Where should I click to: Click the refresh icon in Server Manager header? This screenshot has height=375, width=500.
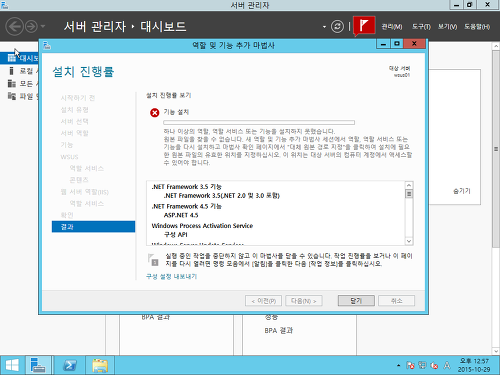coord(337,26)
